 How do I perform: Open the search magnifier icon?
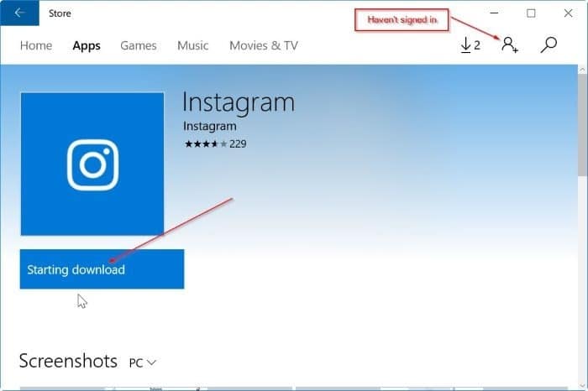(549, 45)
